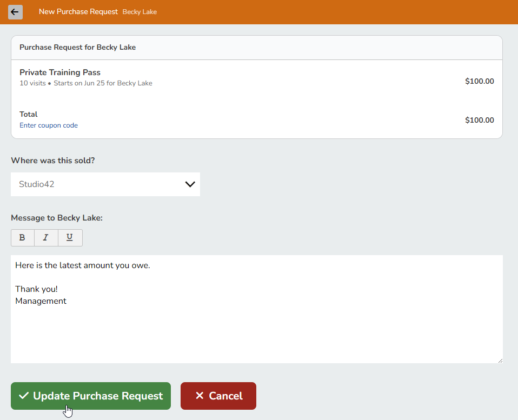Open the Studio42 sale location dropdown
This screenshot has height=420, width=518.
[x=97, y=184]
